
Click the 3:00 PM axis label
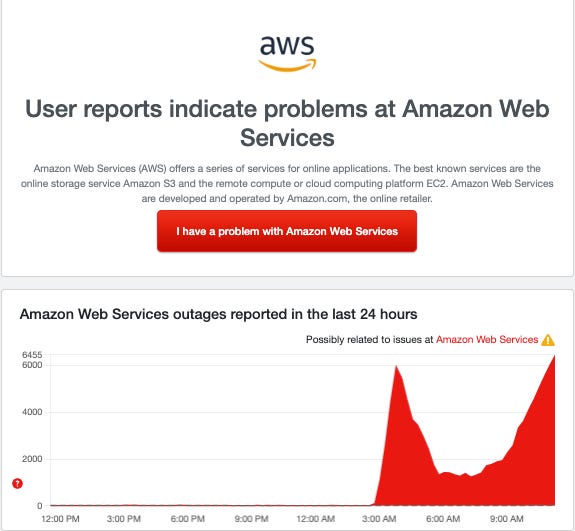(x=124, y=519)
